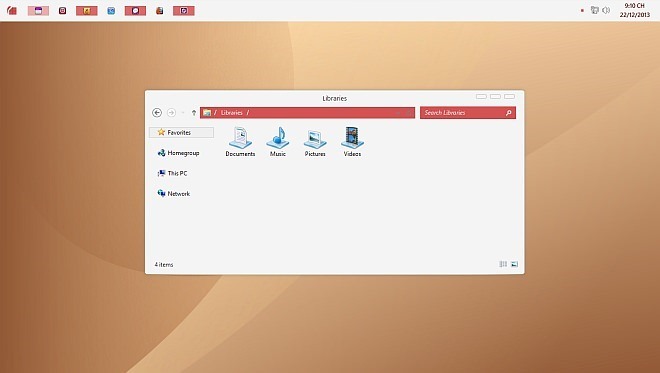Open Homegroup in the sidebar
The width and height of the screenshot is (660, 373).
(x=178, y=153)
